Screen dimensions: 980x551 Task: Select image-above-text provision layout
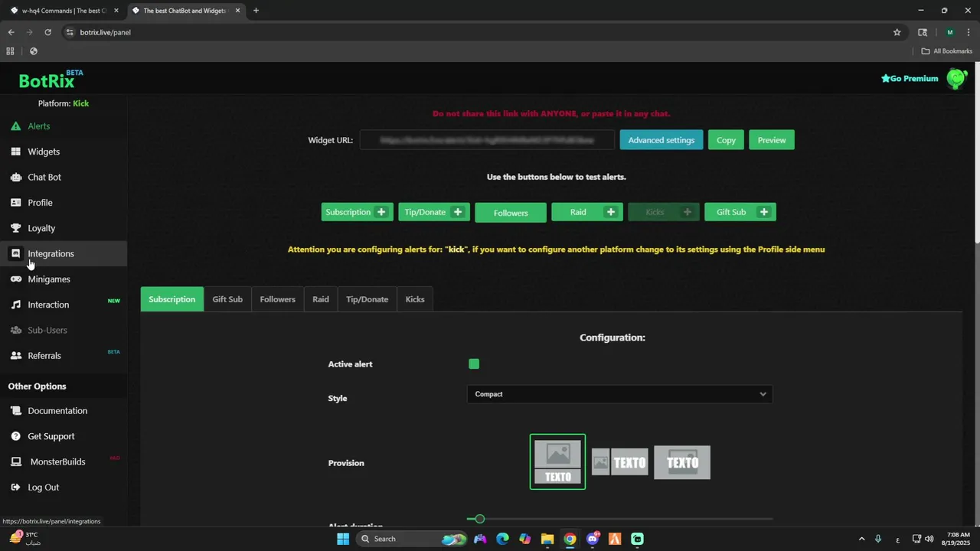pos(557,461)
